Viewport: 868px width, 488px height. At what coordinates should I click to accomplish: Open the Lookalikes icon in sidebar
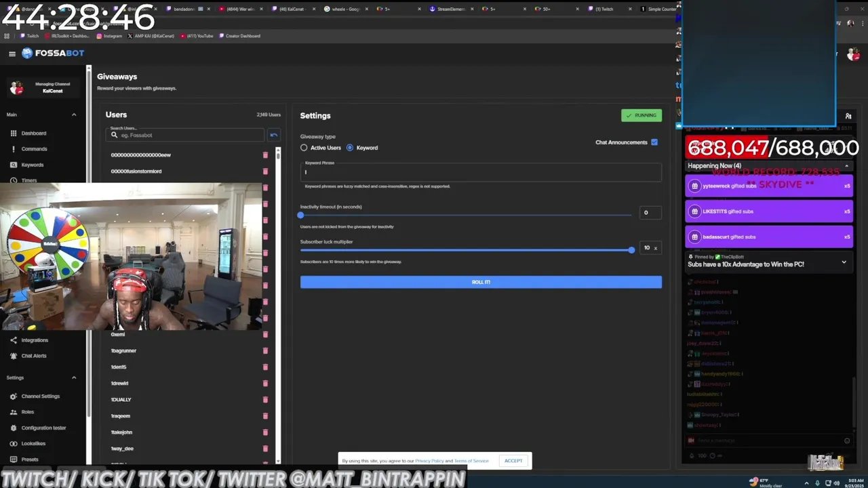tap(14, 443)
